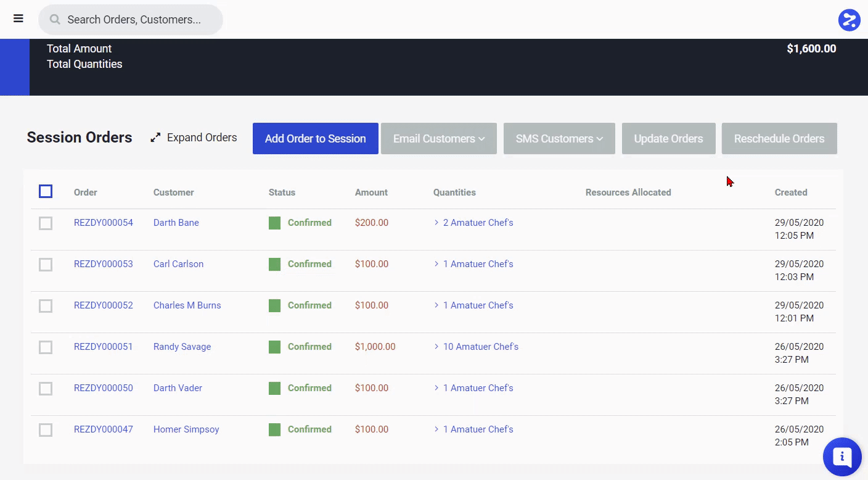This screenshot has height=480, width=868.
Task: Click the Quantities column header
Action: tap(454, 192)
